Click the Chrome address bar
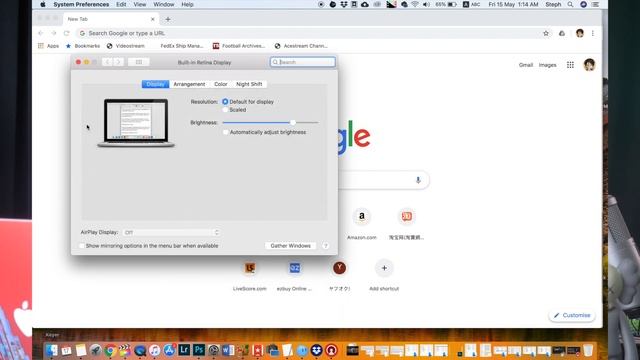 [310, 33]
